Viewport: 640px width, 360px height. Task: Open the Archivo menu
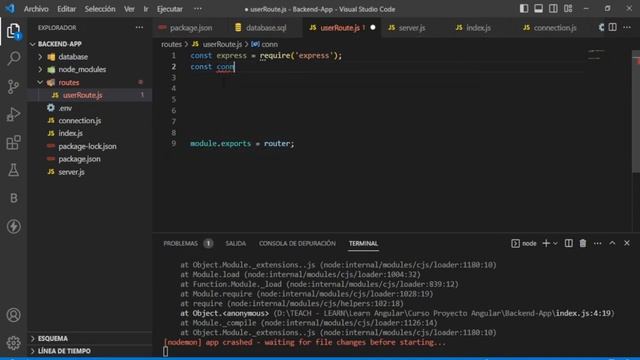coord(36,9)
